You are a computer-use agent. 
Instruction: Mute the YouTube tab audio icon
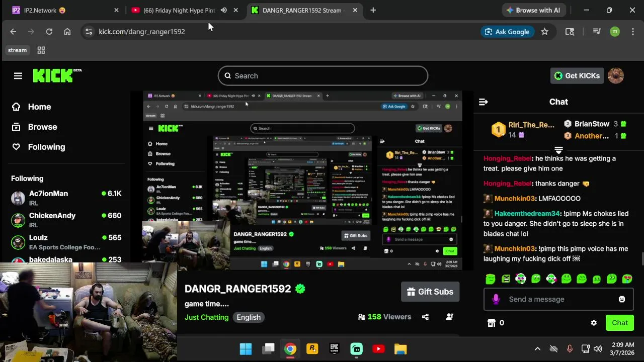click(x=224, y=10)
